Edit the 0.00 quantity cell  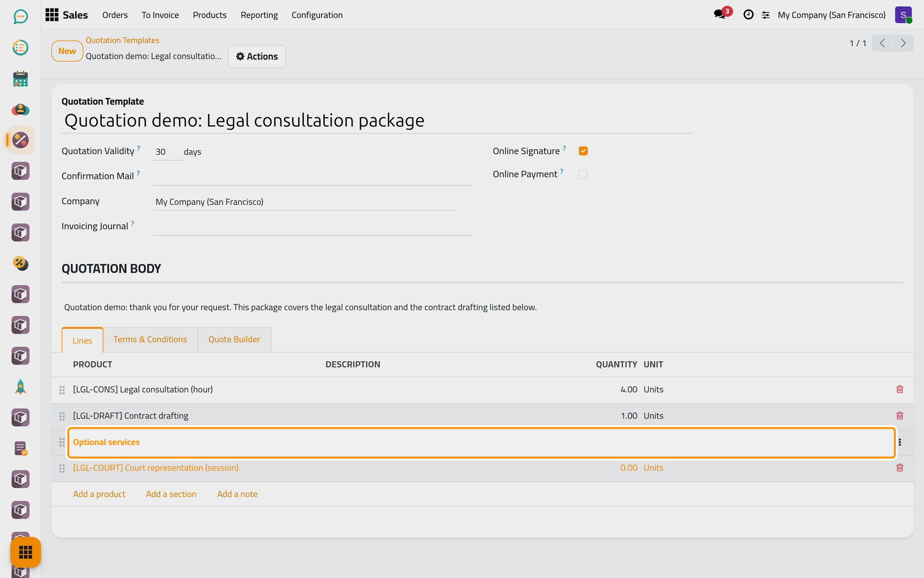[629, 468]
